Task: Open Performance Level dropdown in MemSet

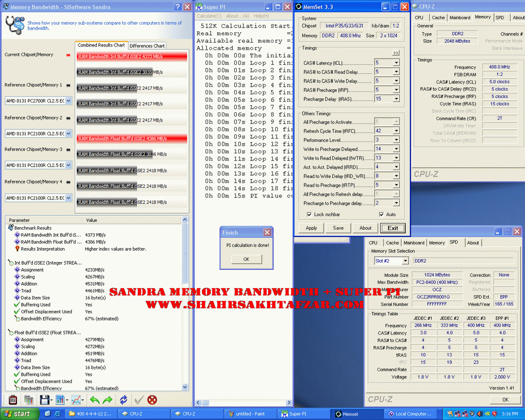Action: pyautogui.click(x=396, y=140)
